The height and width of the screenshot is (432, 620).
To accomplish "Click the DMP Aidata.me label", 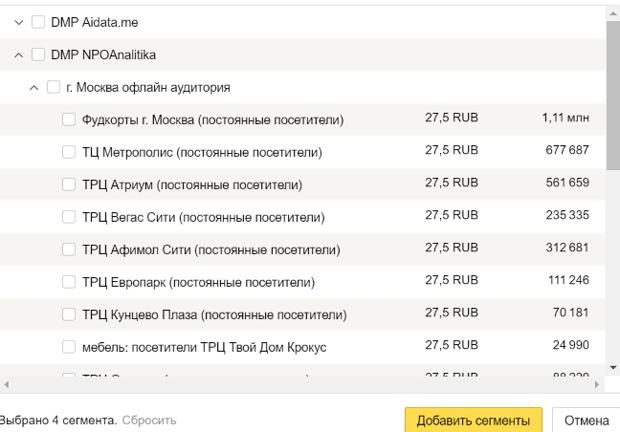I will tap(95, 23).
